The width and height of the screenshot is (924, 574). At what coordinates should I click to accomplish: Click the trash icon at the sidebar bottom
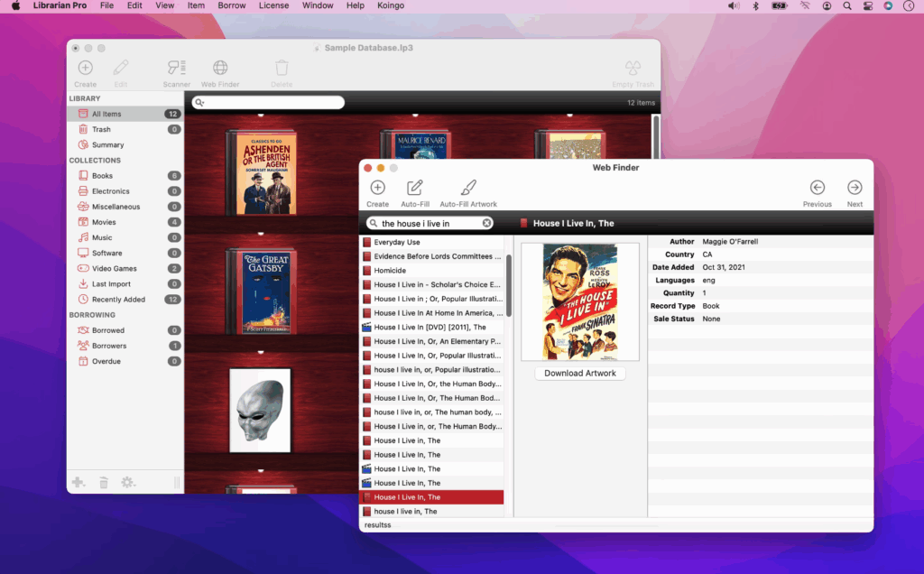click(103, 482)
